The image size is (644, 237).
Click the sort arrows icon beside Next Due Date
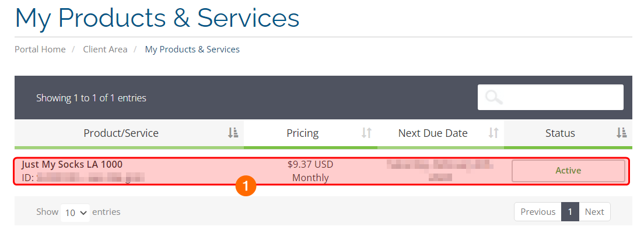494,133
